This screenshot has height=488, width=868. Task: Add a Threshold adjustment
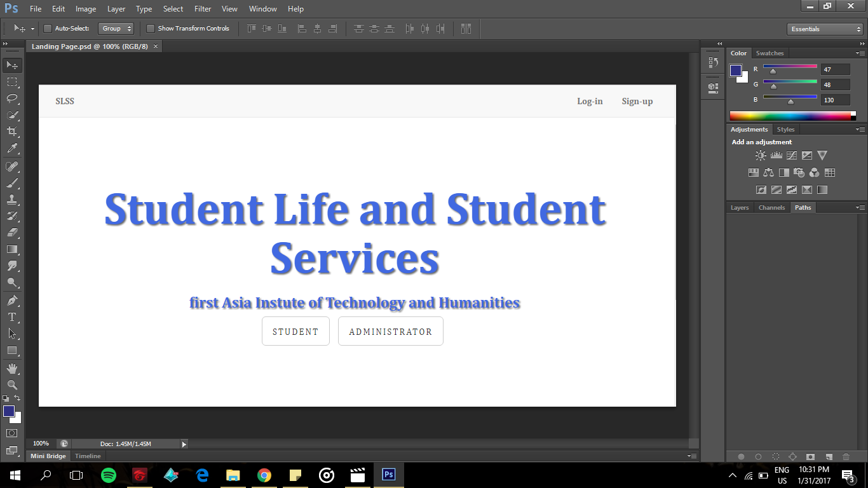pyautogui.click(x=792, y=189)
